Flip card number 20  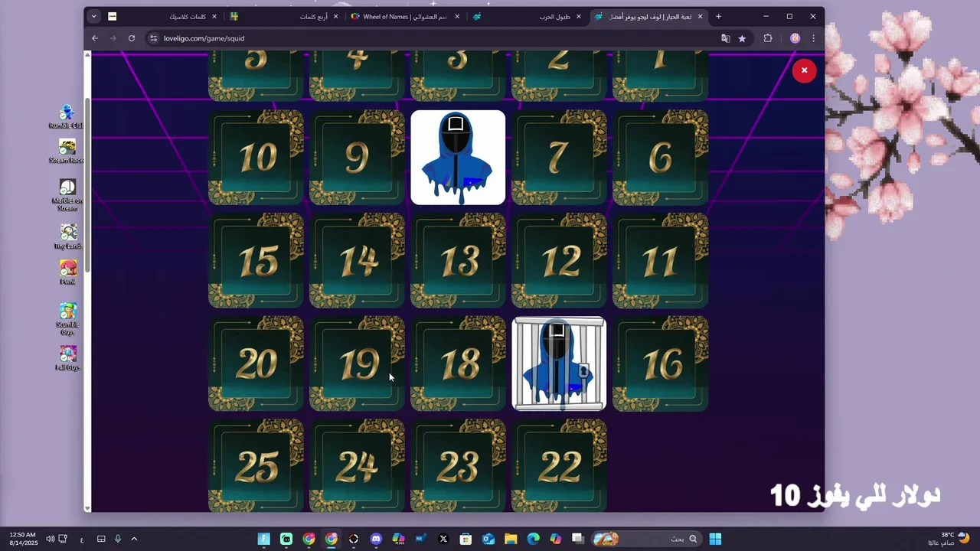[x=256, y=364]
